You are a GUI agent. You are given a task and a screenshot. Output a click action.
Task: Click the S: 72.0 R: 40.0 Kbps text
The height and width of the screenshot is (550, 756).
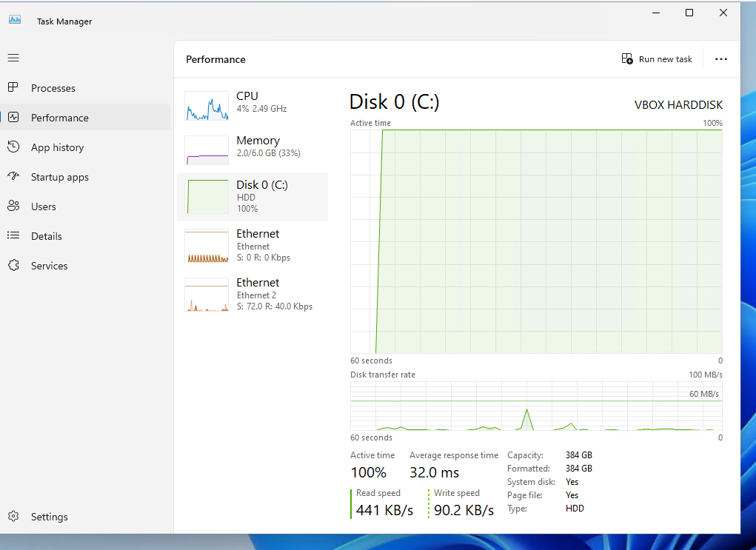[275, 306]
